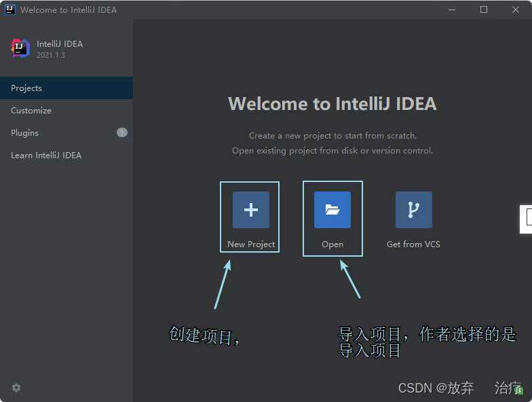Close the Welcome to IntelliJ IDEA window
The height and width of the screenshot is (402, 532).
pyautogui.click(x=516, y=10)
